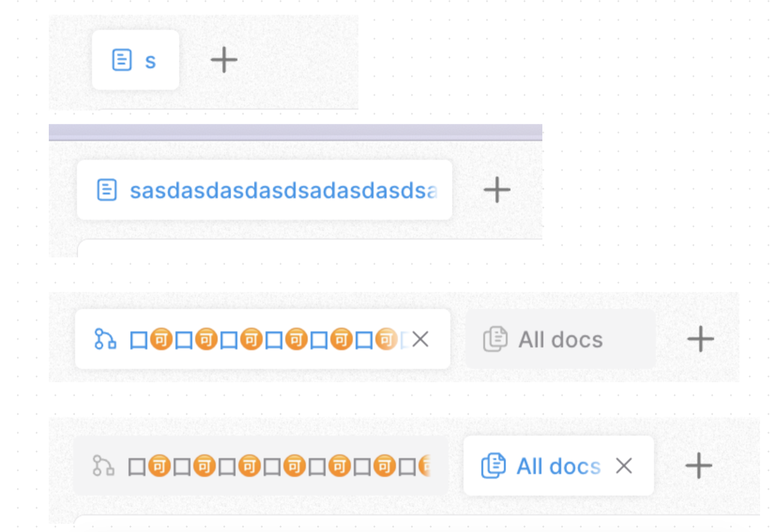
Task: Click the plus button after the gray All docs tab
Action: click(x=700, y=339)
